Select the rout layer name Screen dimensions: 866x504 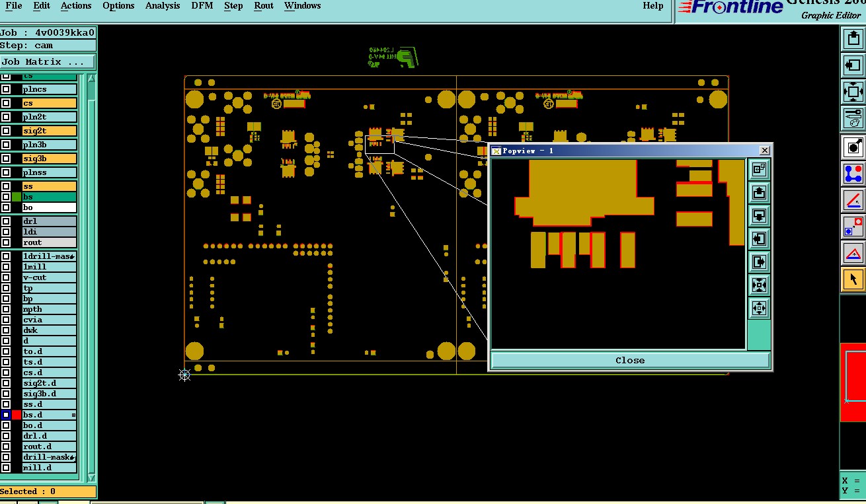(50, 242)
